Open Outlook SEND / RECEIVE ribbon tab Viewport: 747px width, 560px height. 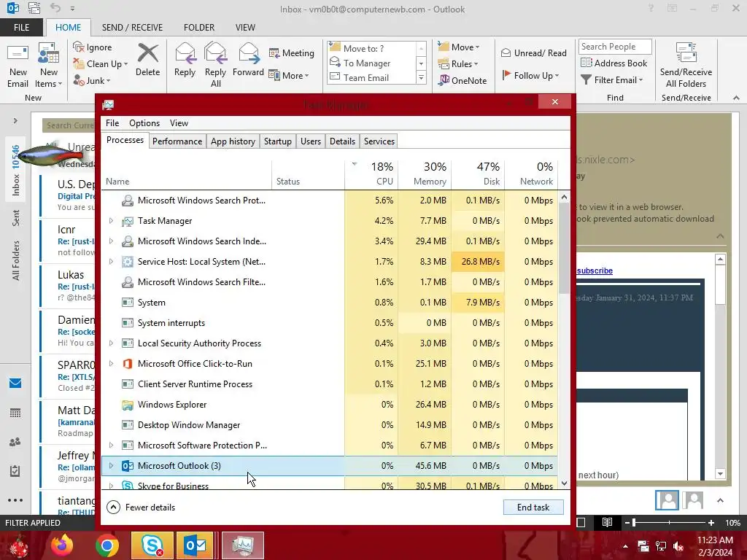pos(132,28)
